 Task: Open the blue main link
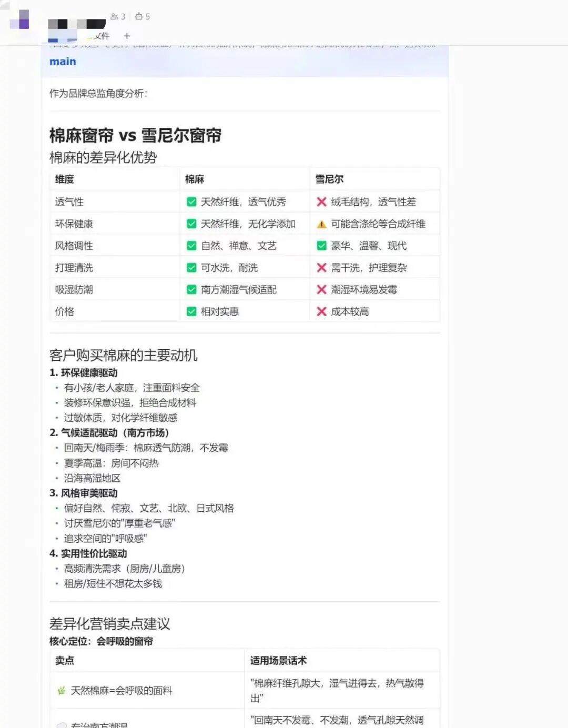point(63,62)
